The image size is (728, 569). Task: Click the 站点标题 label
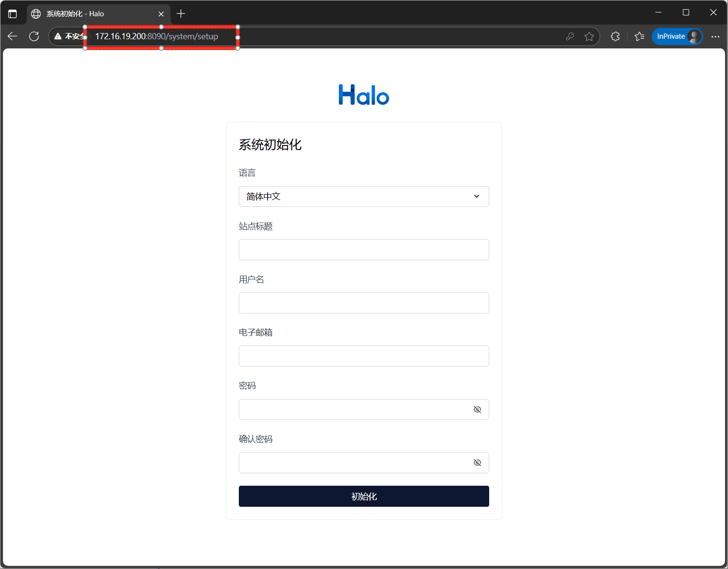[x=256, y=226]
